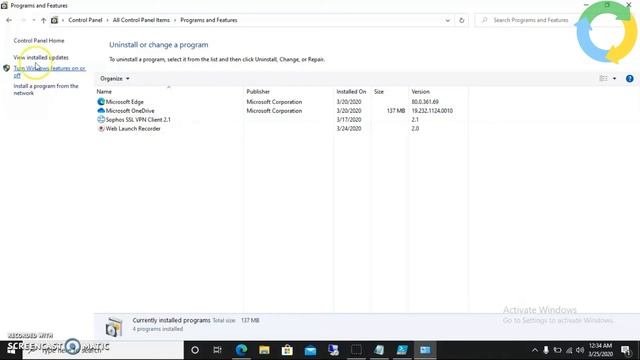Click the 3/24/2020 installed date cell

point(349,129)
